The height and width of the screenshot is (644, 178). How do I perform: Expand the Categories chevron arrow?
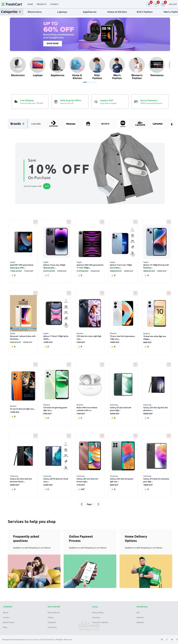coord(20,12)
